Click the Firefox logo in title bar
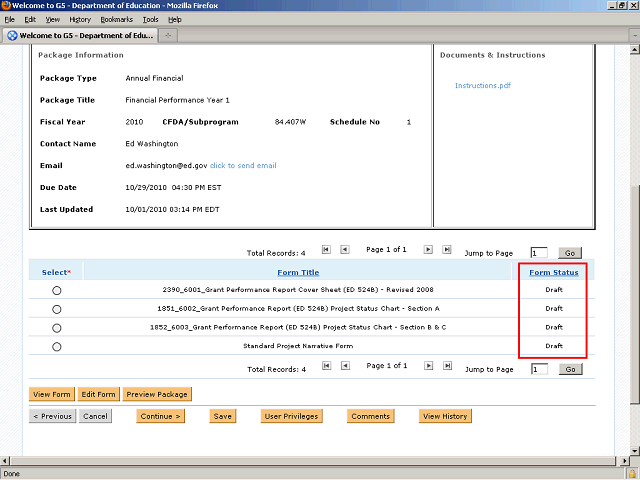The image size is (640, 480). 5,5
